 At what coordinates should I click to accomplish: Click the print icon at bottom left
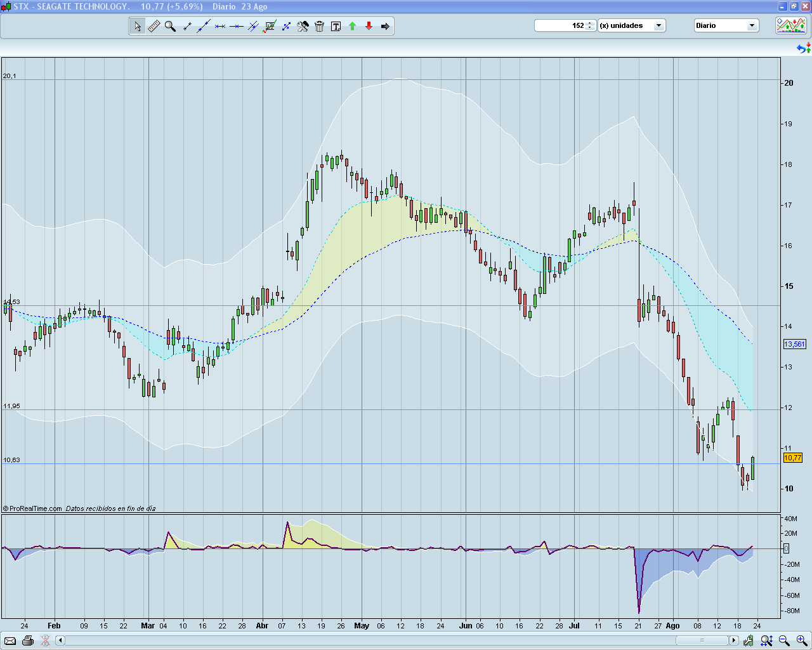pyautogui.click(x=28, y=641)
